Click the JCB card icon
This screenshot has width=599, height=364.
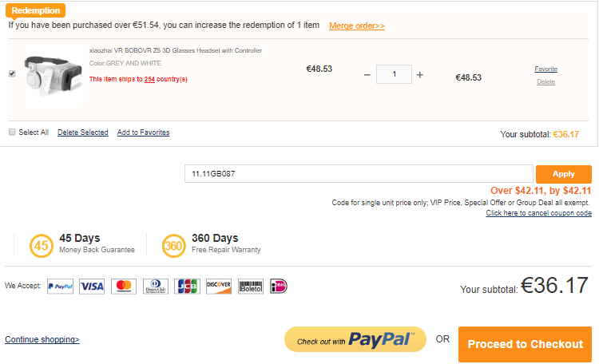[187, 286]
